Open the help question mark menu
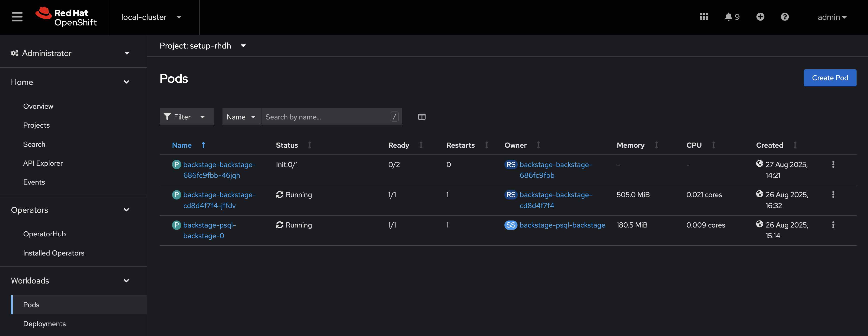 (785, 17)
